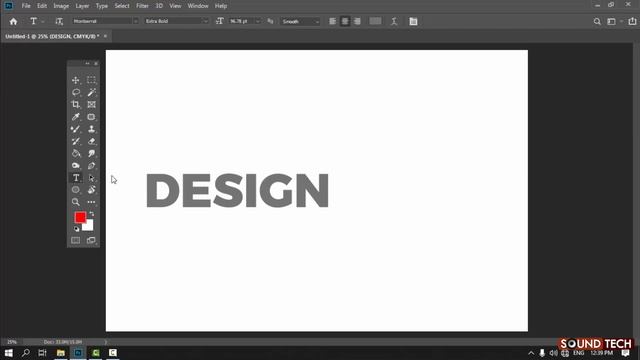Select the Brush tool
The image size is (640, 360).
(76, 129)
